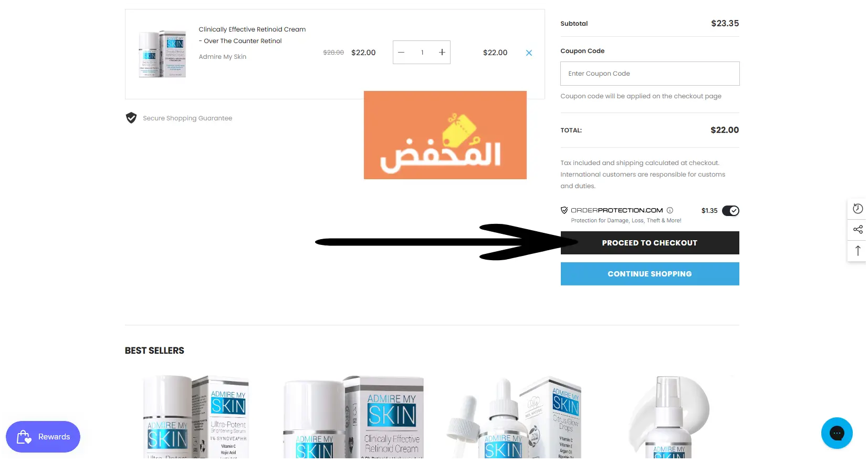Toggle the Order Protection switch
The image size is (868, 462).
pyautogui.click(x=730, y=211)
